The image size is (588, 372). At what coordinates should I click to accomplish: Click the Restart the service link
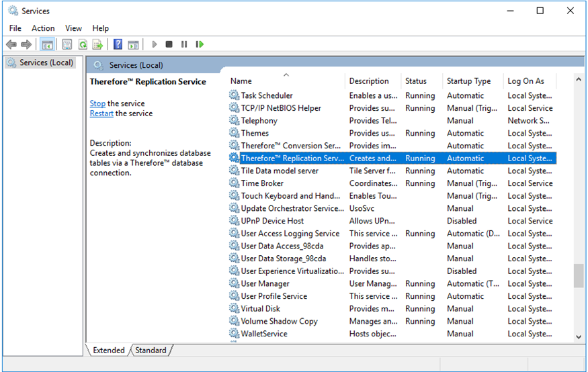[101, 113]
